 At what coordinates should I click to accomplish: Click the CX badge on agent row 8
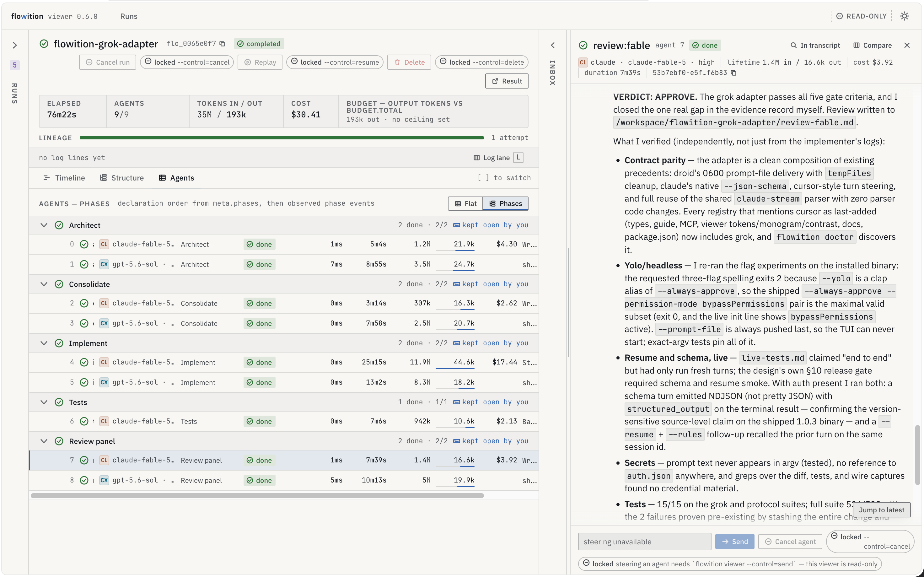tap(104, 480)
